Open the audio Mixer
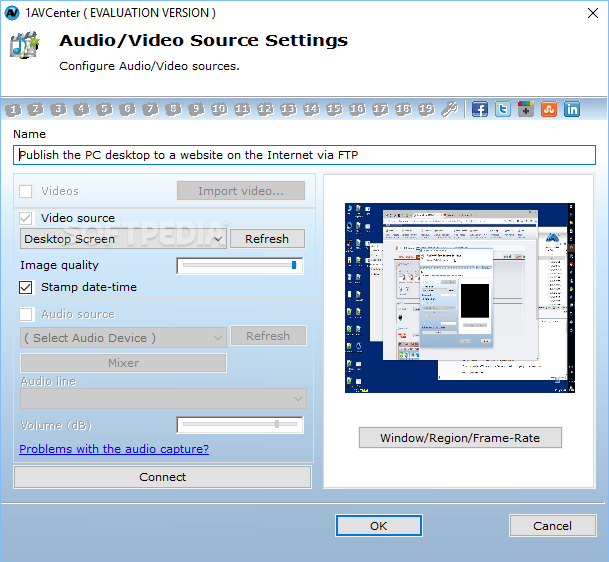 [123, 363]
